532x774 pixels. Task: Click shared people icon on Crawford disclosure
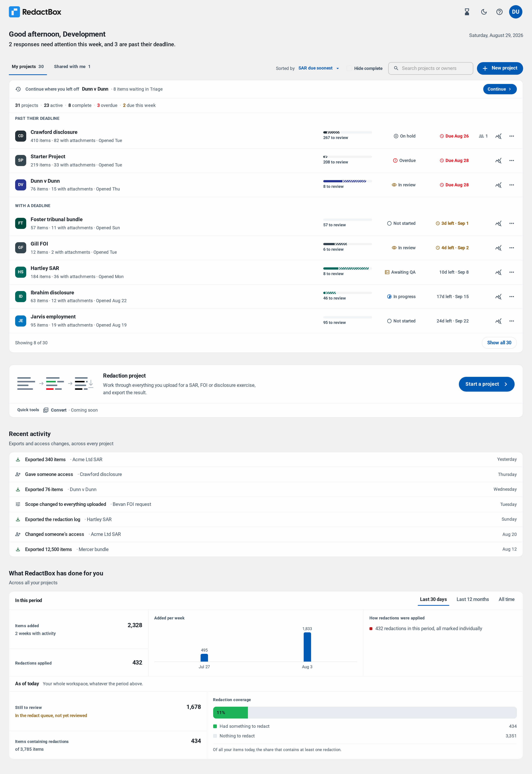(483, 136)
